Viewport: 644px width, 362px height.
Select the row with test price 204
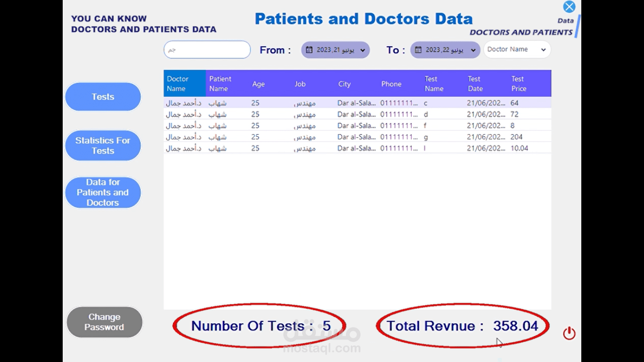coord(357,137)
